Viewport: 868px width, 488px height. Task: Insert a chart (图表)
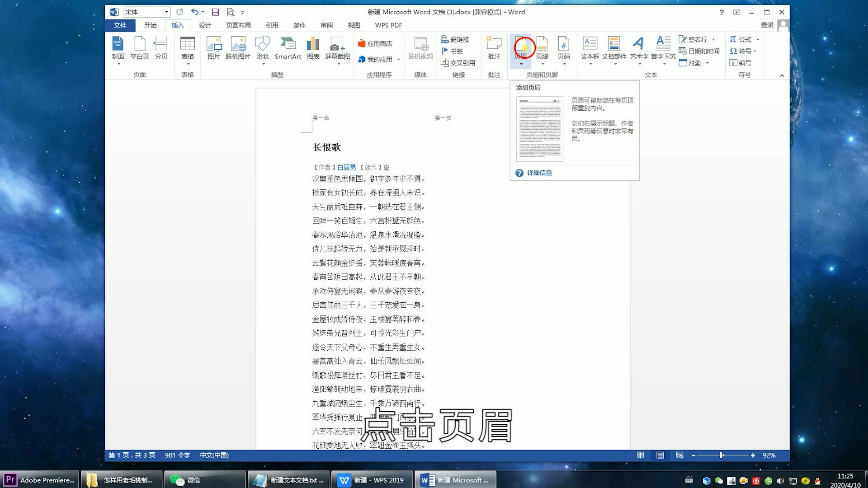click(313, 49)
